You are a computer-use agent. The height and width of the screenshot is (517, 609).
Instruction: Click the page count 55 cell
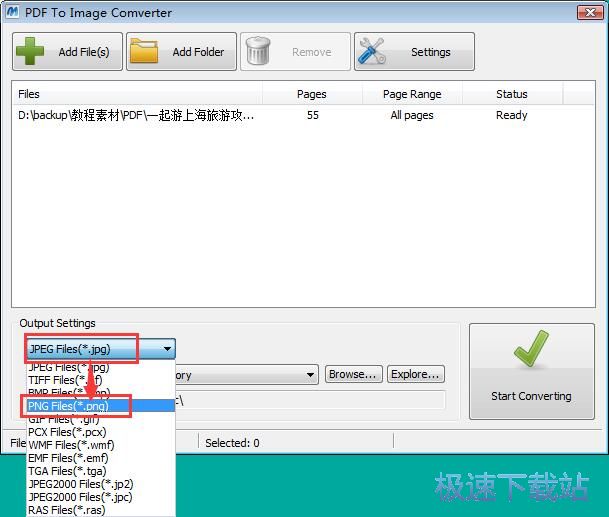click(313, 115)
